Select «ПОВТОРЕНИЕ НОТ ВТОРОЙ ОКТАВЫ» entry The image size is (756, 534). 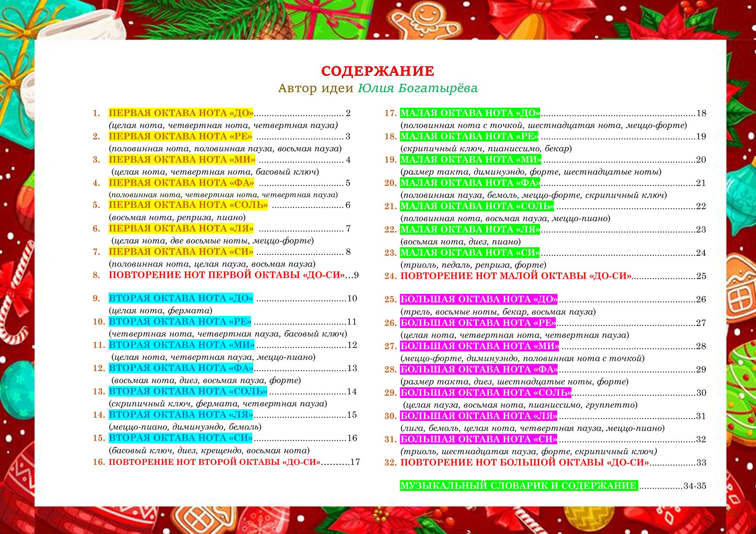215,462
